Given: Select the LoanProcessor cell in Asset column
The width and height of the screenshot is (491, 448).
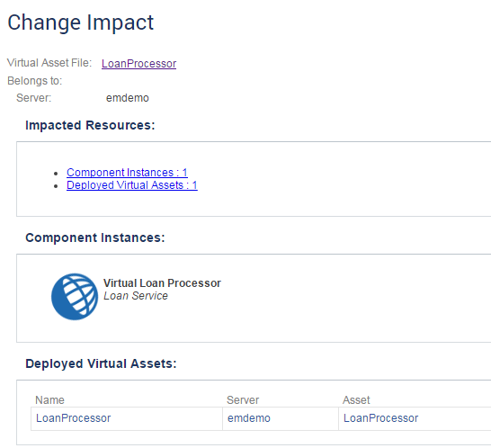Looking at the screenshot, I should pyautogui.click(x=415, y=418).
